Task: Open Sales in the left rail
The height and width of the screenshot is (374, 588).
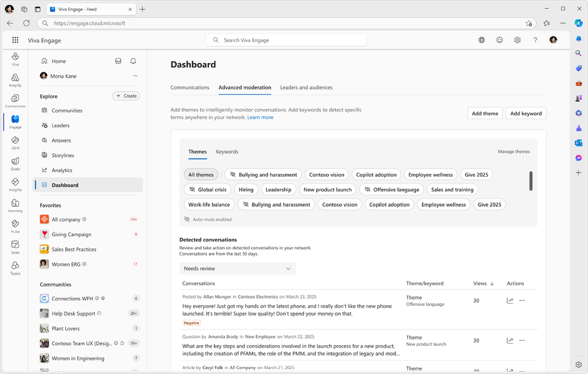Action: tap(15, 247)
